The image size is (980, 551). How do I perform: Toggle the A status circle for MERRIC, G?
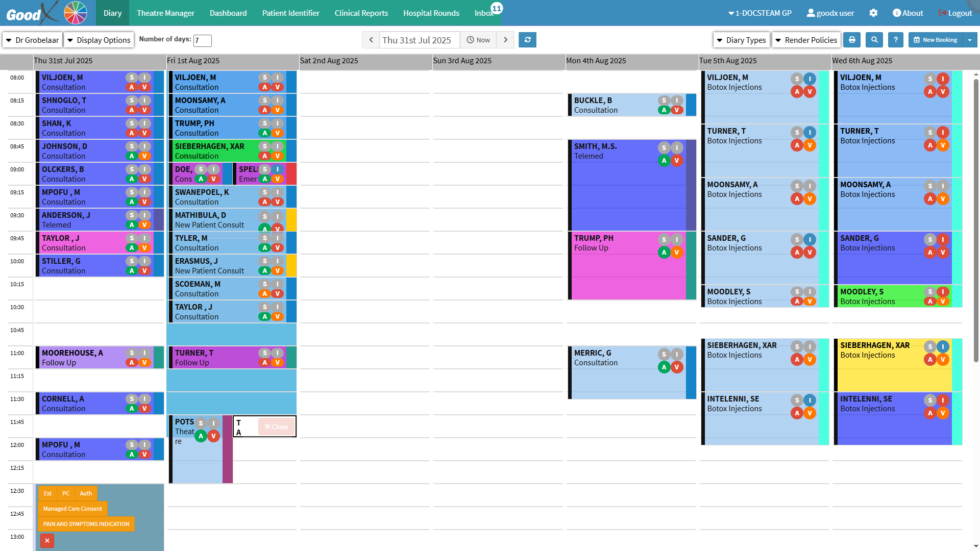click(664, 367)
